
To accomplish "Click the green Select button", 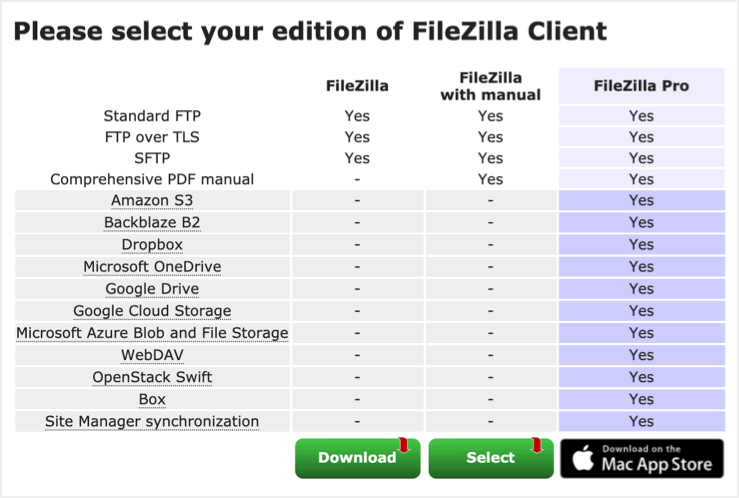I will pyautogui.click(x=490, y=458).
